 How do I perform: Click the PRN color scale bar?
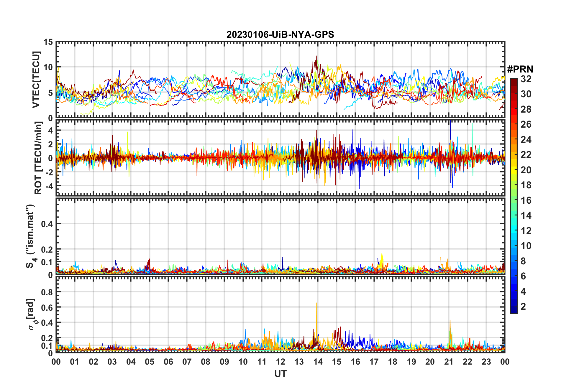[x=514, y=196]
